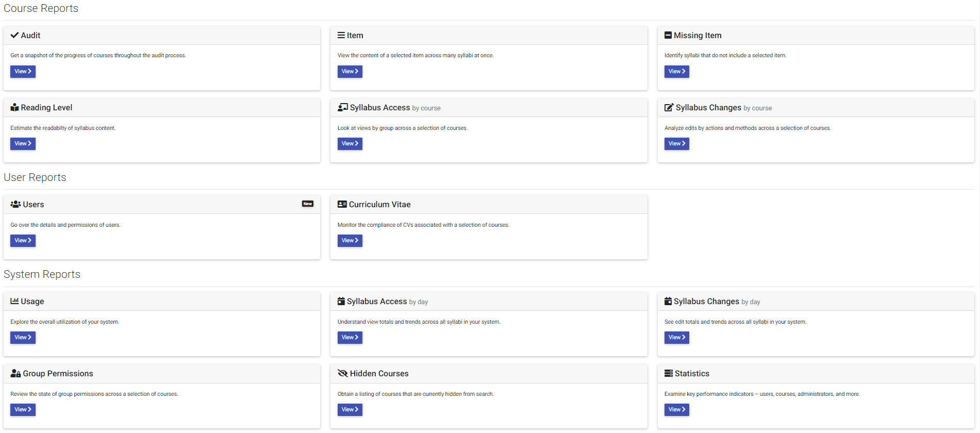Click text 'See edit totals and trends'

coord(695,322)
